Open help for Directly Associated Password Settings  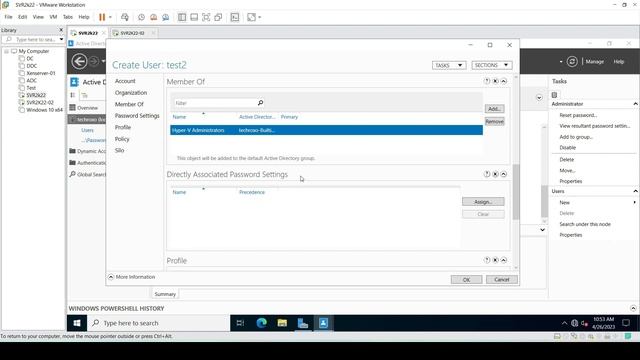[487, 174]
